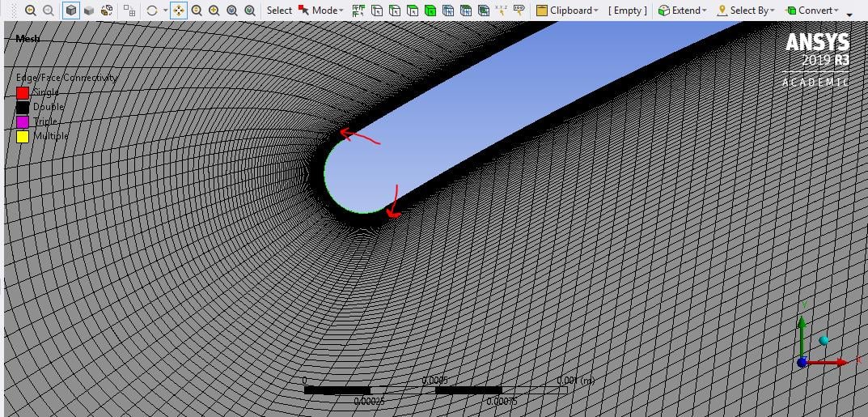Open the Convert dropdown
This screenshot has height=417, width=868.
[811, 10]
